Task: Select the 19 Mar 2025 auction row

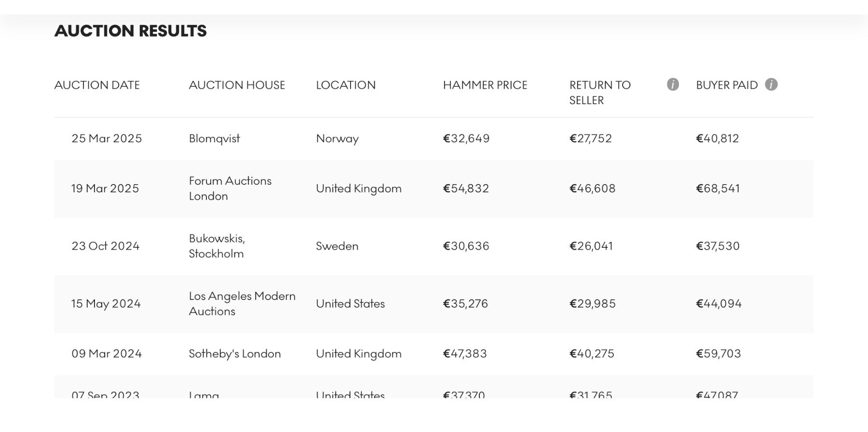Action: coord(434,189)
